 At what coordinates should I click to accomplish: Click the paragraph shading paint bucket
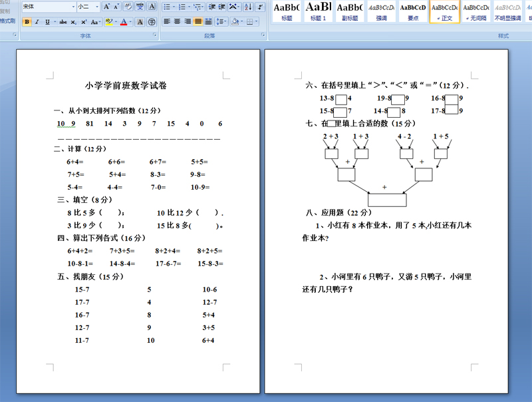(x=235, y=22)
